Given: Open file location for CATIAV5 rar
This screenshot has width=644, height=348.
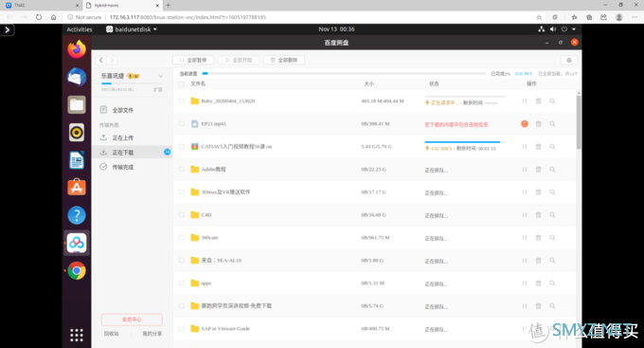Looking at the screenshot, I should pyautogui.click(x=552, y=146).
